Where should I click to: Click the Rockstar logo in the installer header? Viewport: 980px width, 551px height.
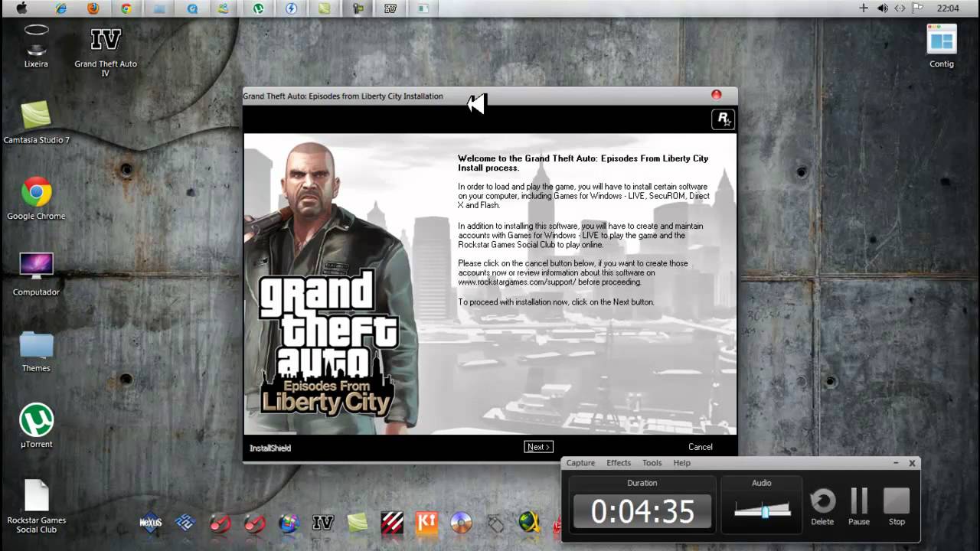pos(723,119)
